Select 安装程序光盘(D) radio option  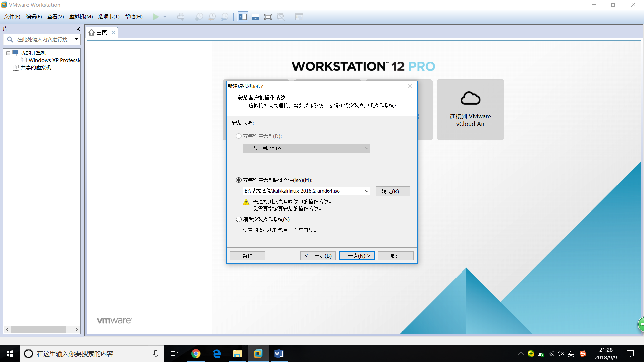pos(239,136)
